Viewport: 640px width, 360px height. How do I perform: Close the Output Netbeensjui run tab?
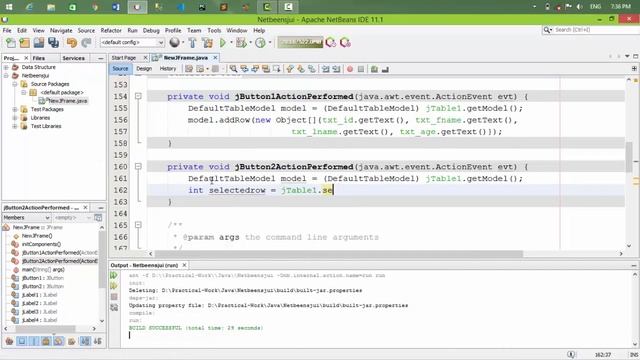184,265
